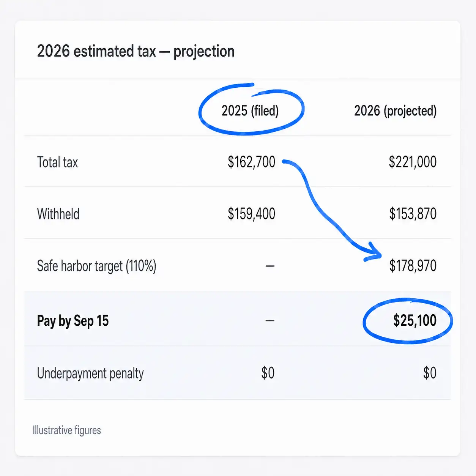476x476 pixels.
Task: Click the Underpayment penalty row label
Action: tap(90, 374)
